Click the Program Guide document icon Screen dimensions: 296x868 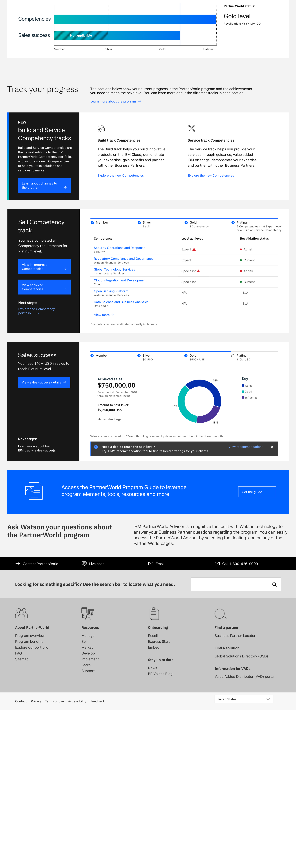(x=34, y=491)
